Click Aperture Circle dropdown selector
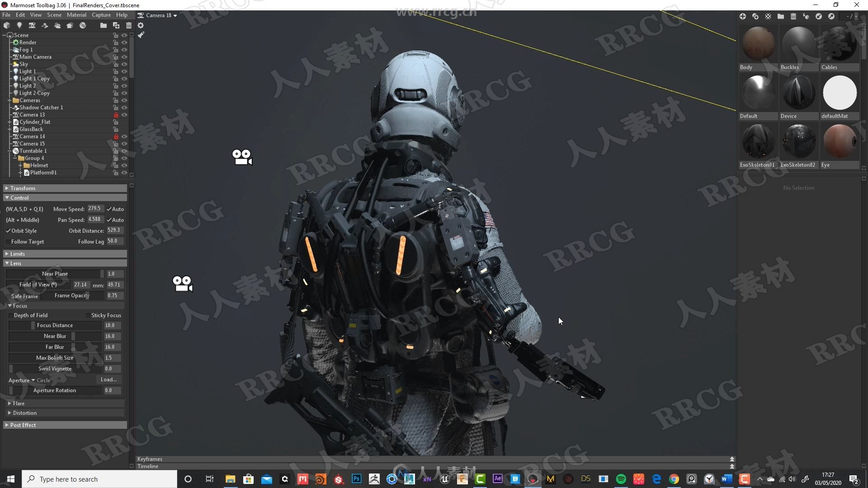The height and width of the screenshot is (488, 868). pyautogui.click(x=33, y=379)
